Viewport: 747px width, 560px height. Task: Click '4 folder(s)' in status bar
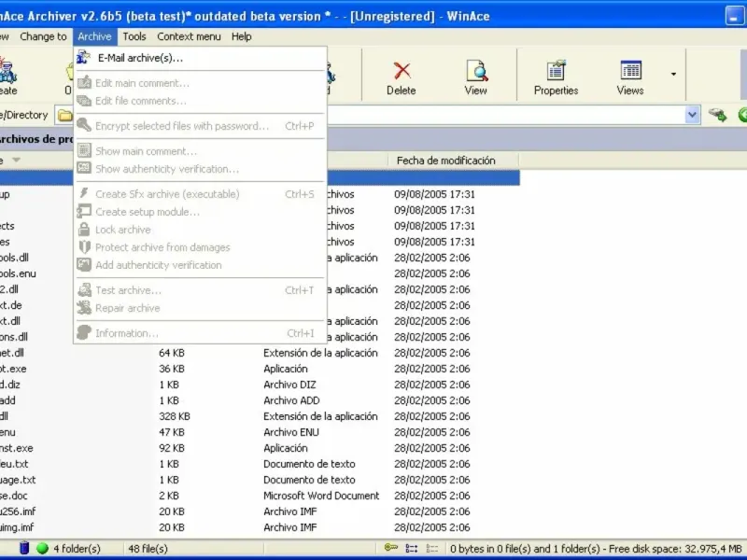pyautogui.click(x=77, y=549)
